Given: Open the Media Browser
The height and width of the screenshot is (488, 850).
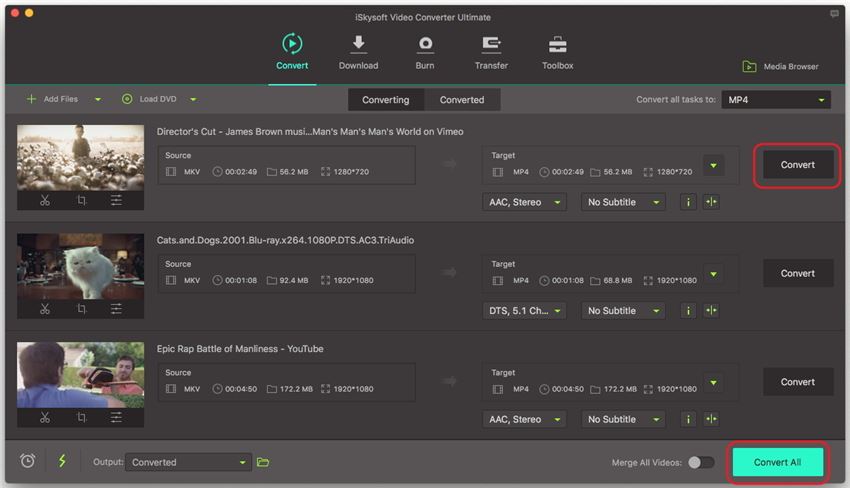Looking at the screenshot, I should [x=781, y=67].
